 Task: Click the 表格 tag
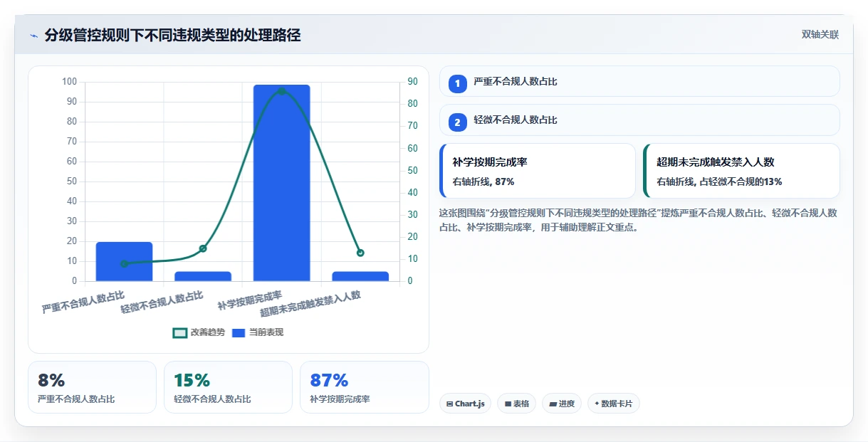click(x=516, y=404)
